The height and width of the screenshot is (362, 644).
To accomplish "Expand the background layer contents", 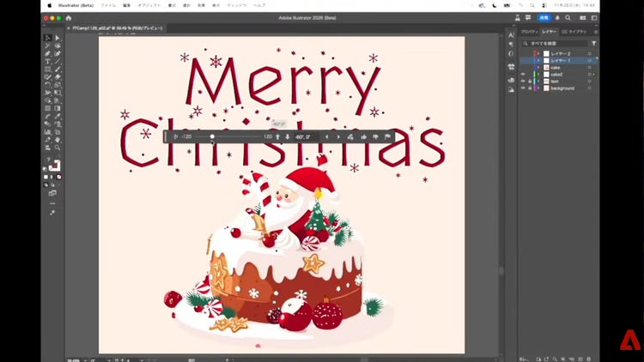I will click(x=538, y=87).
